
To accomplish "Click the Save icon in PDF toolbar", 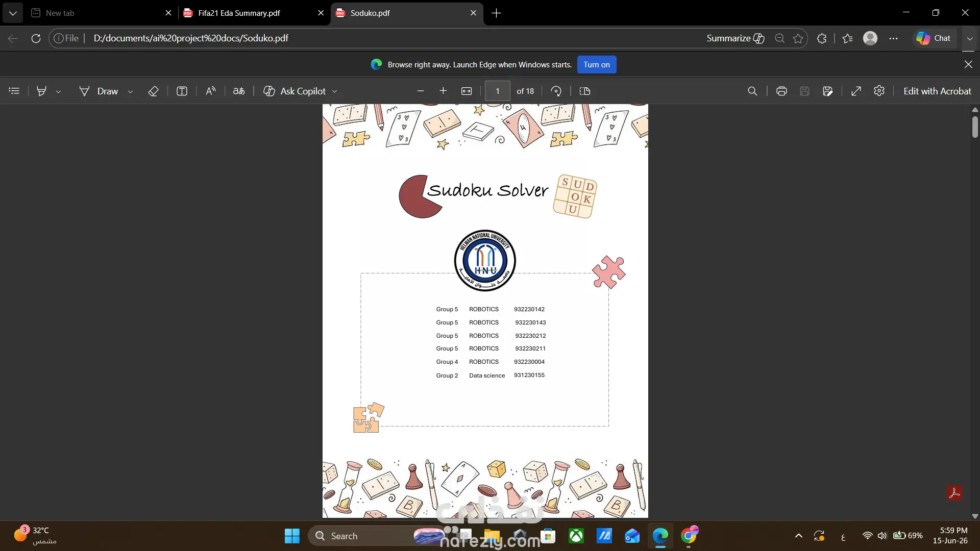I will click(804, 91).
